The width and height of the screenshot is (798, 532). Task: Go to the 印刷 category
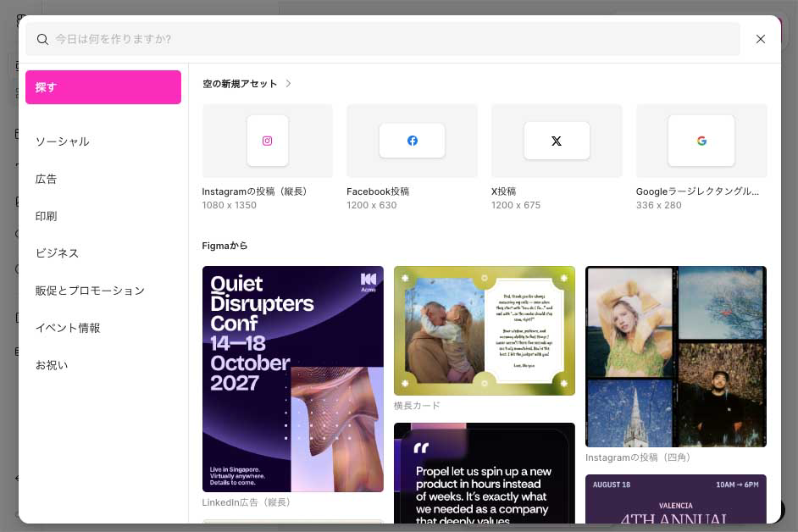(x=47, y=216)
